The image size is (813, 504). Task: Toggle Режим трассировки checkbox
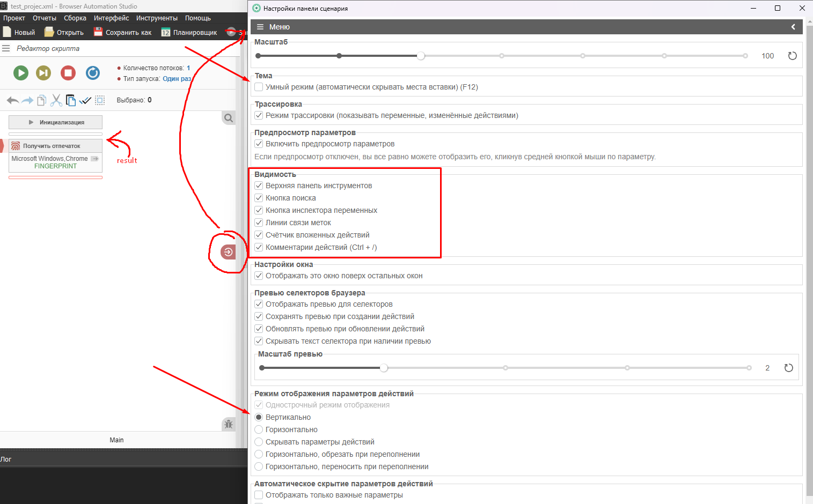point(259,115)
